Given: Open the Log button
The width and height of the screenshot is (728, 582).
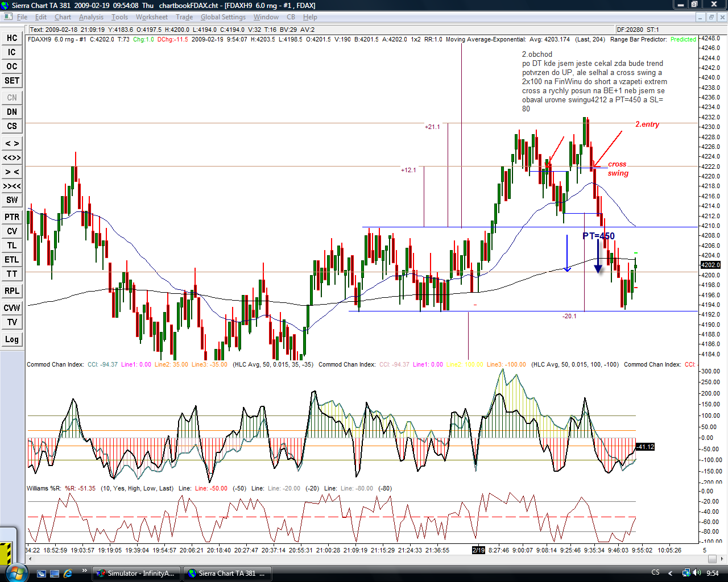Looking at the screenshot, I should [12, 339].
